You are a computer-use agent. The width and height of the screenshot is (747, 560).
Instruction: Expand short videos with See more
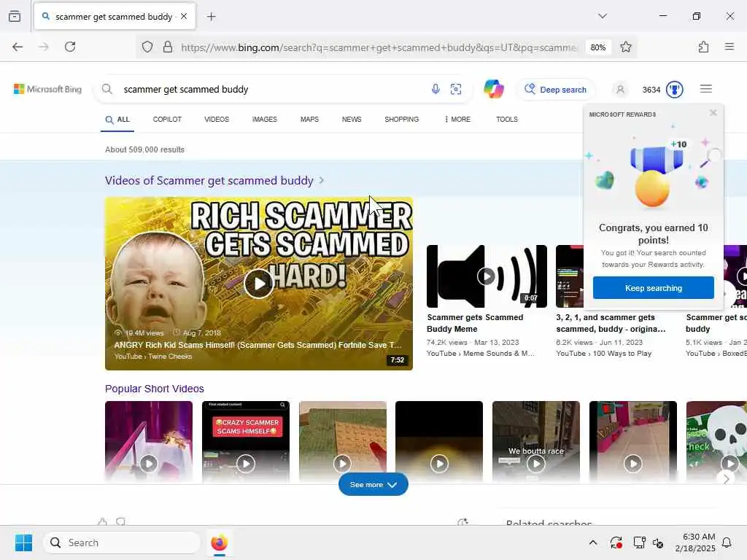click(373, 484)
